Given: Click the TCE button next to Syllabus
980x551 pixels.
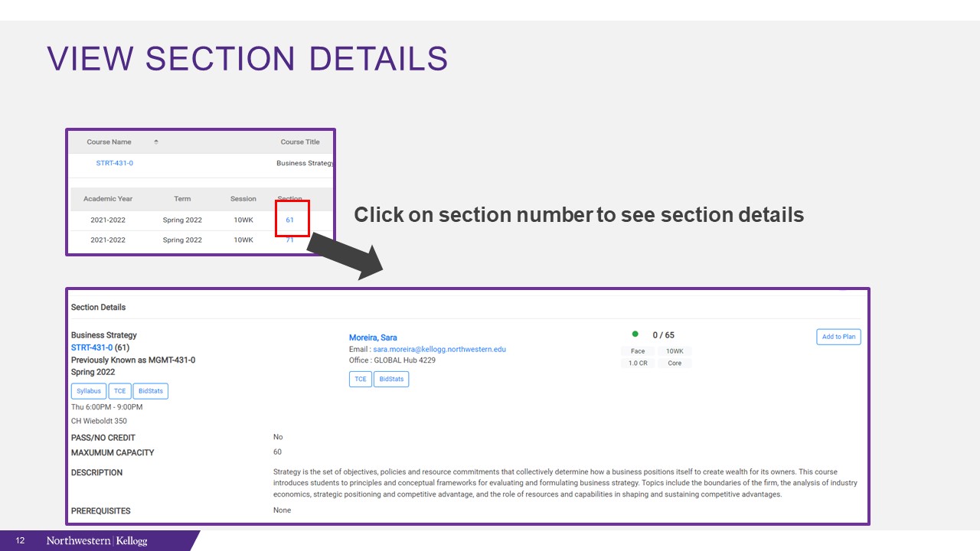Looking at the screenshot, I should 120,391.
